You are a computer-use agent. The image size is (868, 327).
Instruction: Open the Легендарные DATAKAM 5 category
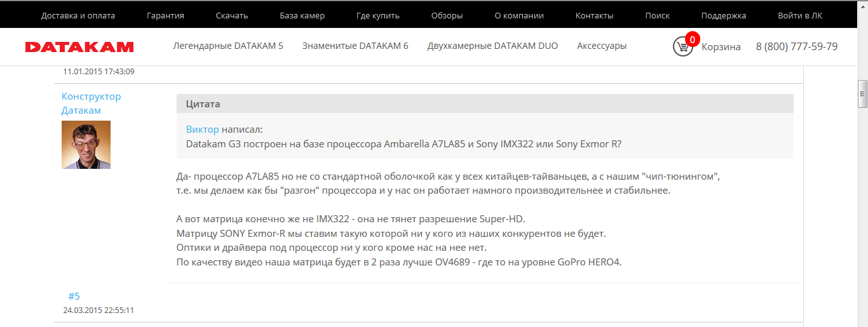coord(228,46)
